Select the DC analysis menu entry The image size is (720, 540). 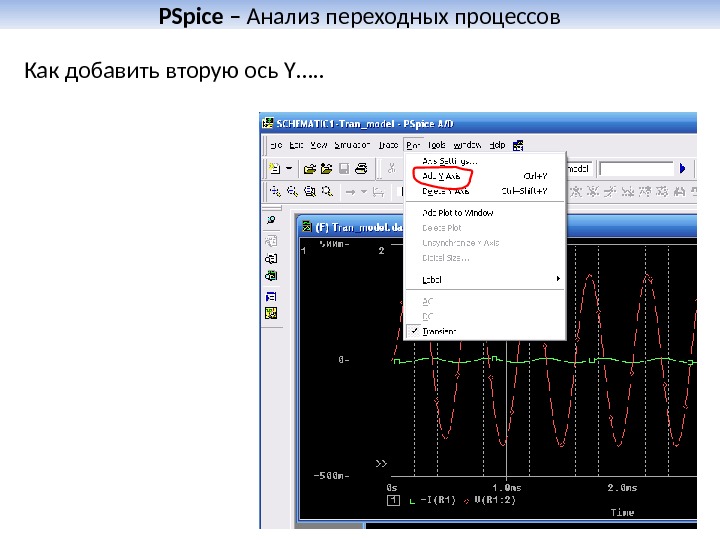(x=484, y=316)
